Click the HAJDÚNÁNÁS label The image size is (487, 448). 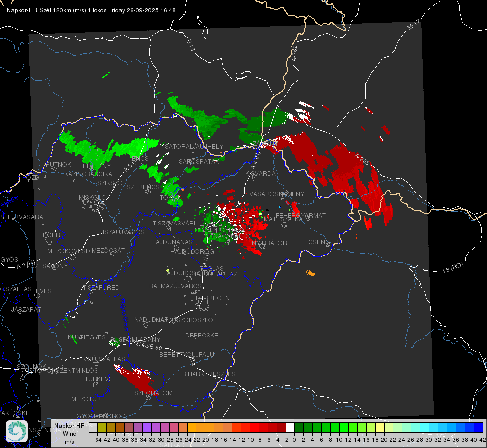172,242
